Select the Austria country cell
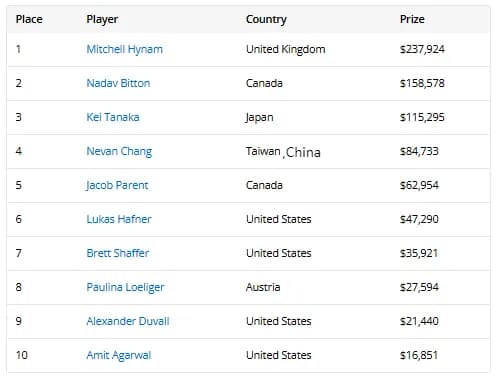 263,287
